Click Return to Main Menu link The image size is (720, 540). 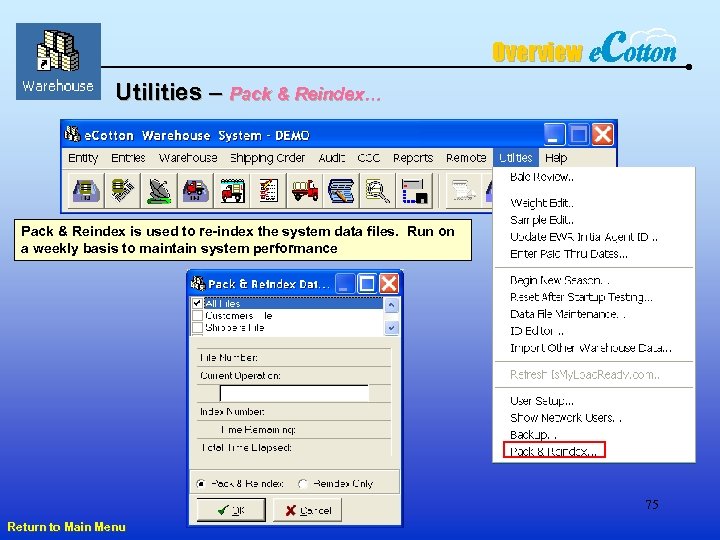pyautogui.click(x=67, y=527)
